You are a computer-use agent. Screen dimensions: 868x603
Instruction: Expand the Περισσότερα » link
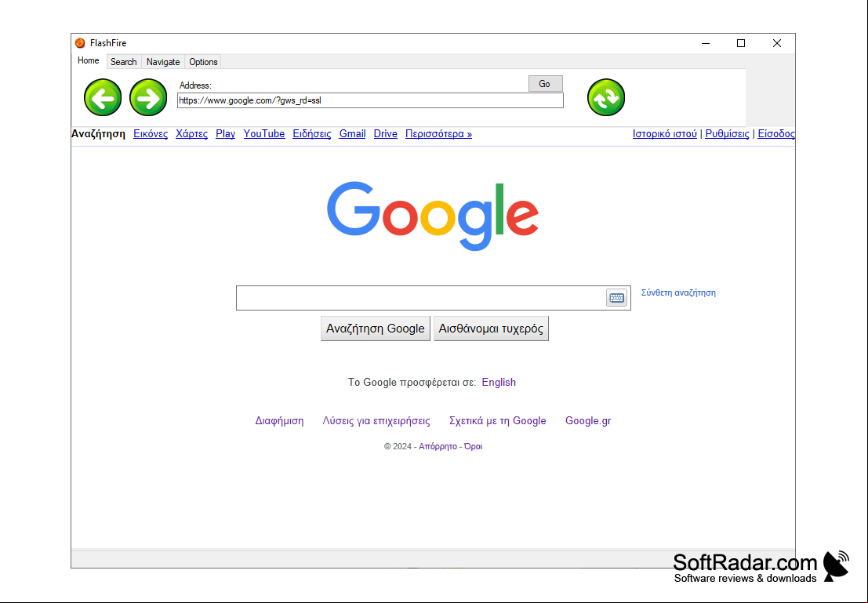click(438, 134)
